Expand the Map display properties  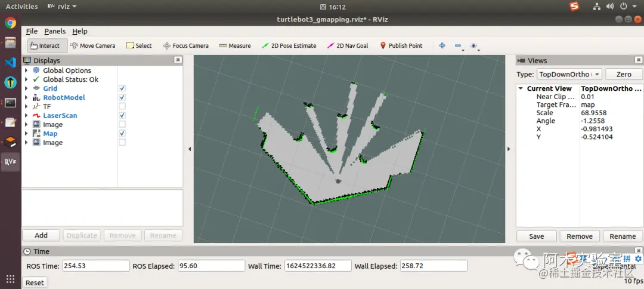pos(26,133)
